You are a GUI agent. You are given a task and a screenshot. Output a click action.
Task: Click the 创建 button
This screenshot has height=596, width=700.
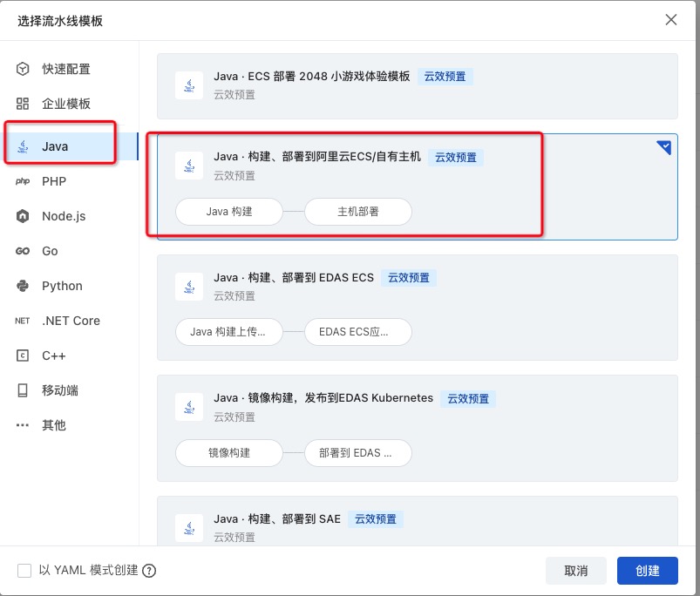click(648, 571)
